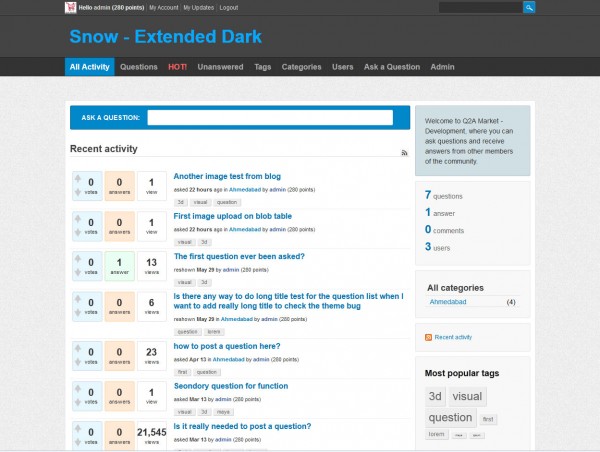
Task: Open the HOT! navigation tab
Action: [178, 67]
